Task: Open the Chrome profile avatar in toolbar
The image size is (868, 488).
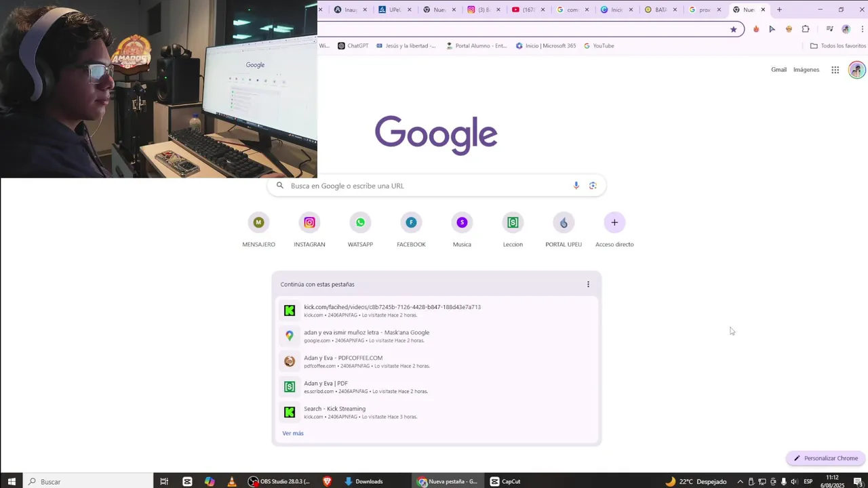Action: [x=846, y=29]
